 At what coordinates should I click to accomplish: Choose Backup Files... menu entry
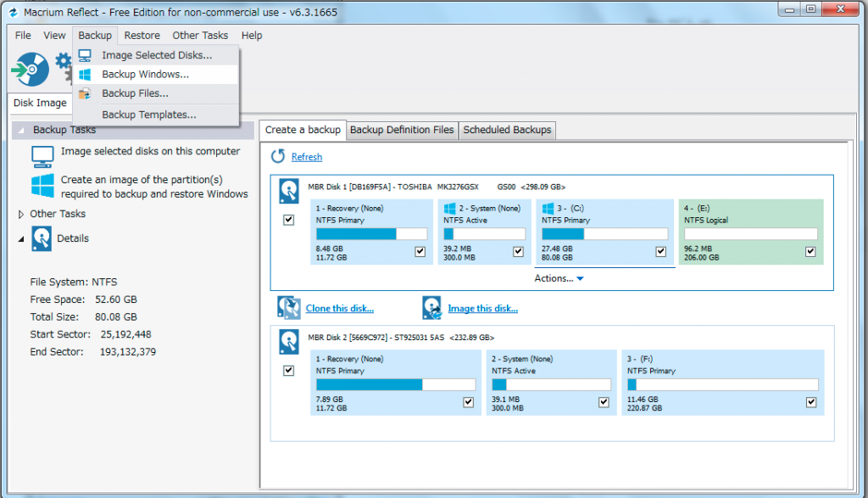[x=156, y=93]
